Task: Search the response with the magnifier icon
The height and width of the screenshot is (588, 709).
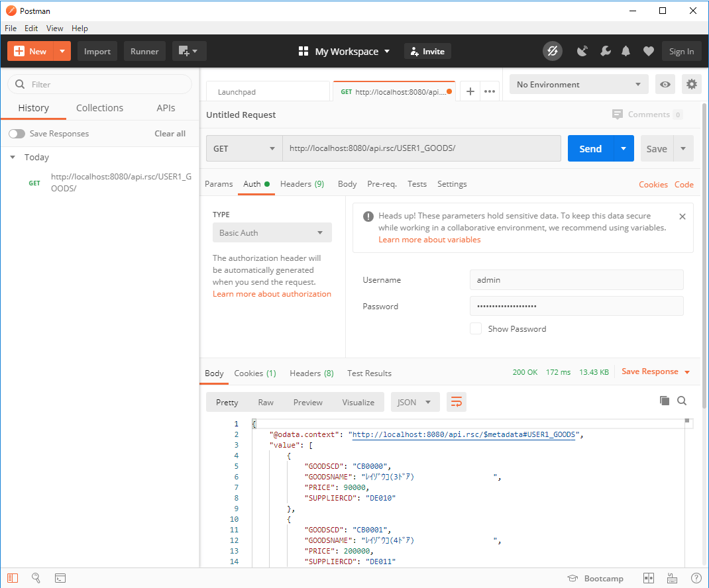Action: pyautogui.click(x=683, y=402)
